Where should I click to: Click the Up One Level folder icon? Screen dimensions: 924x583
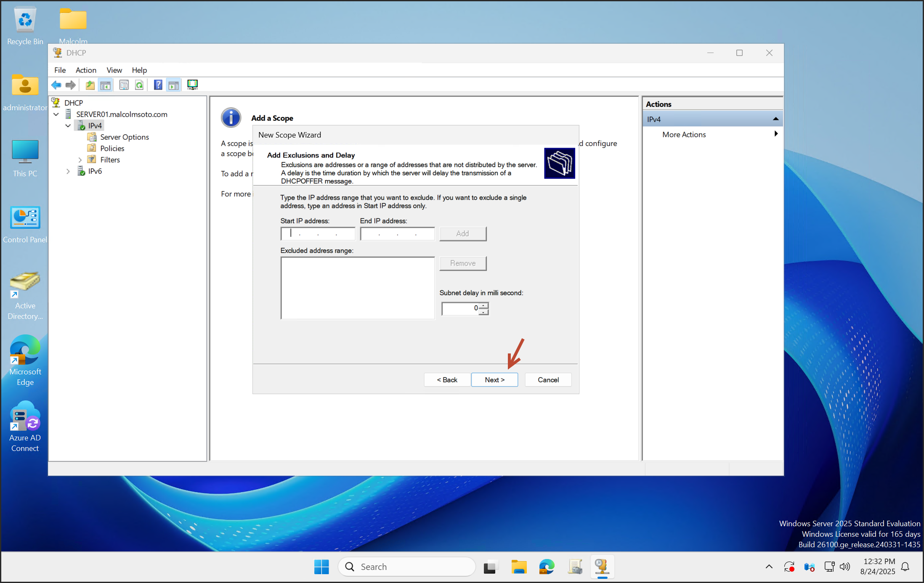[90, 85]
